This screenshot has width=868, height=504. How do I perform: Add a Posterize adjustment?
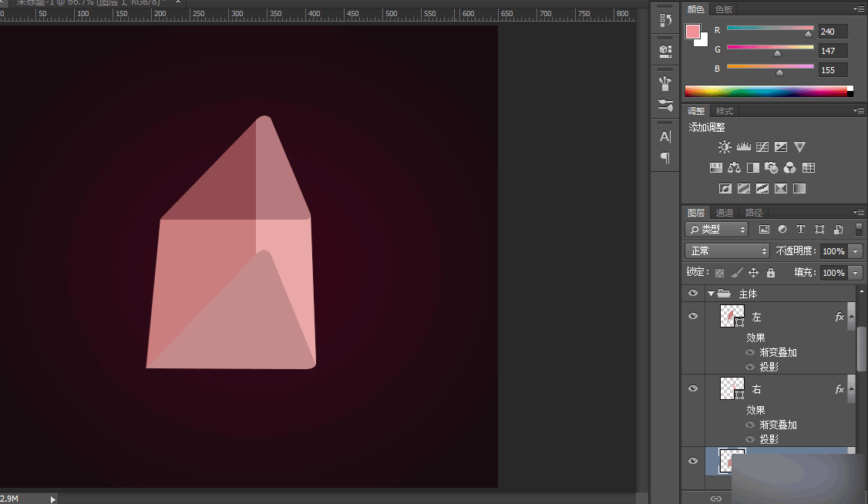click(744, 189)
